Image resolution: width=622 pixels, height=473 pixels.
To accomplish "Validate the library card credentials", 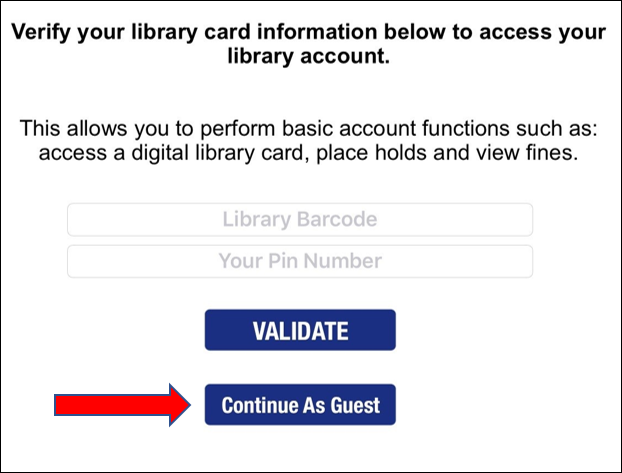I will [x=300, y=330].
